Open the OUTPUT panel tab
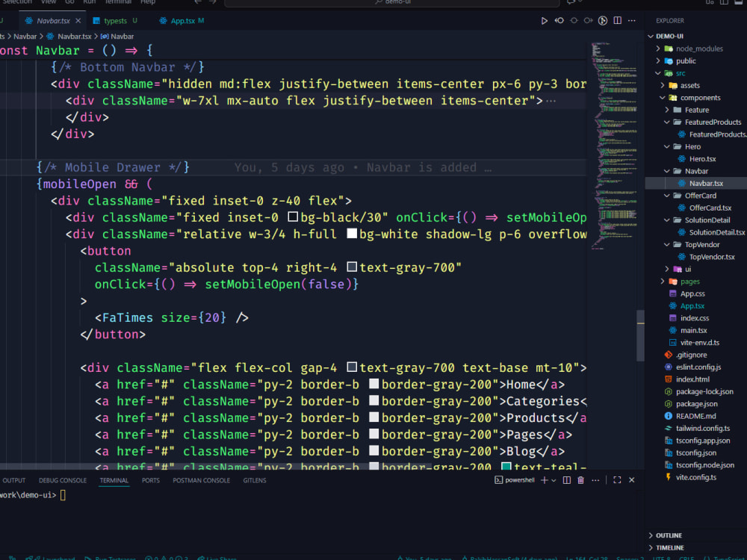The height and width of the screenshot is (560, 747). coord(13,480)
